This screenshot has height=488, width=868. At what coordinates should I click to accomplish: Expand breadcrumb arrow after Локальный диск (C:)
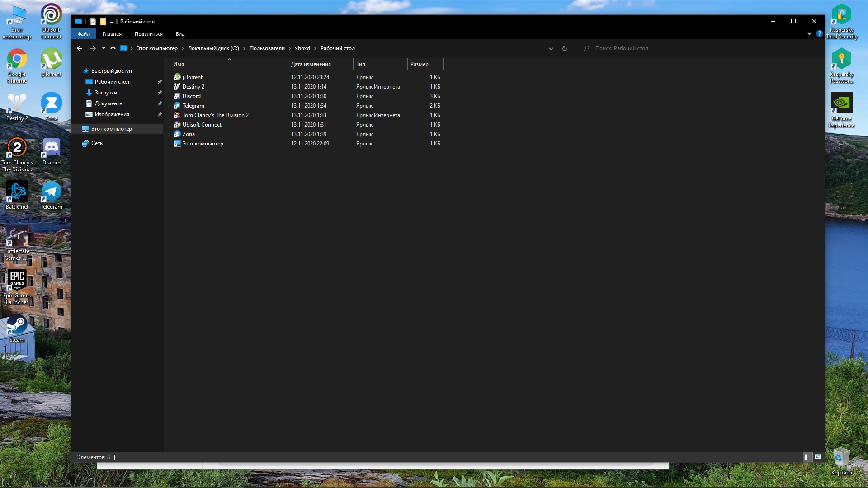(244, 48)
